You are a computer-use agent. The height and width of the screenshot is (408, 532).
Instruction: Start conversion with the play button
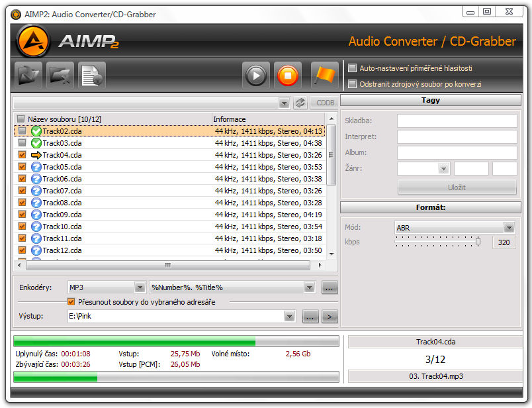click(256, 76)
